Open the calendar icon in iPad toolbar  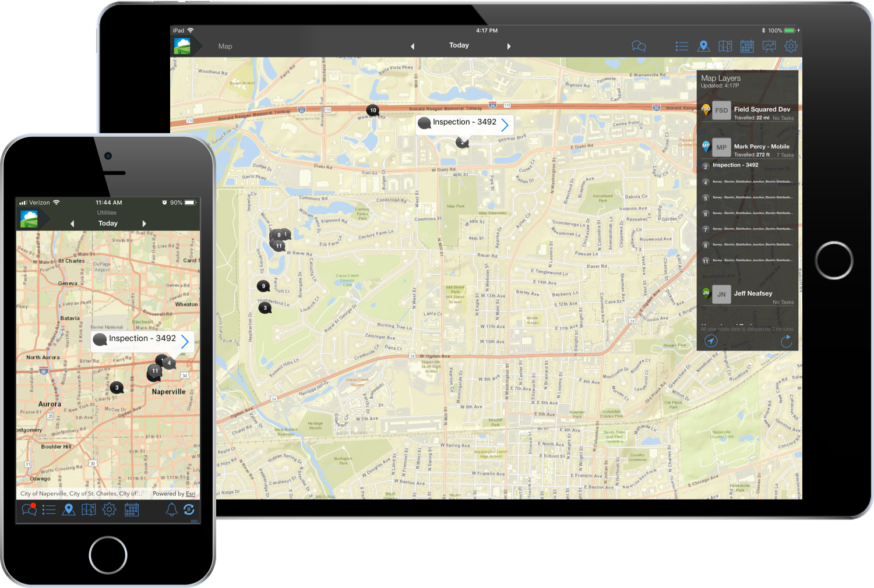pos(747,45)
